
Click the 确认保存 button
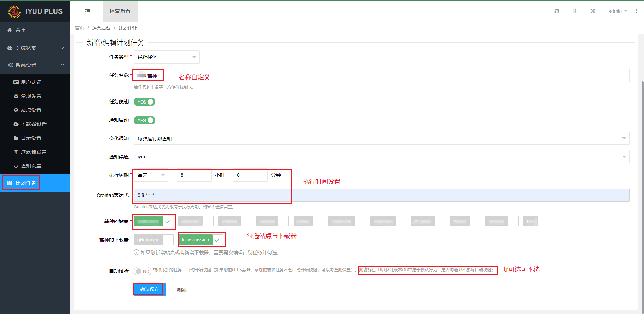pos(149,289)
